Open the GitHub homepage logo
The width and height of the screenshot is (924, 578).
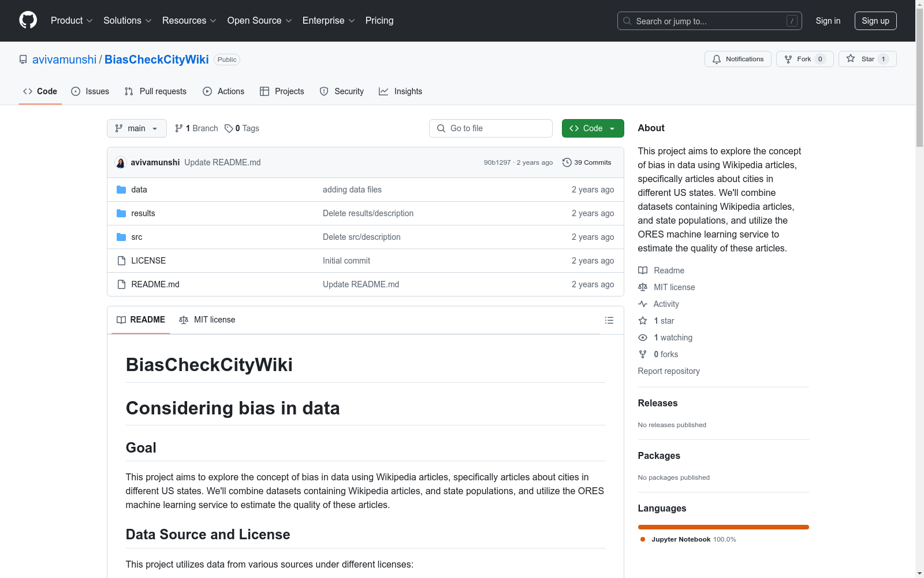point(28,20)
